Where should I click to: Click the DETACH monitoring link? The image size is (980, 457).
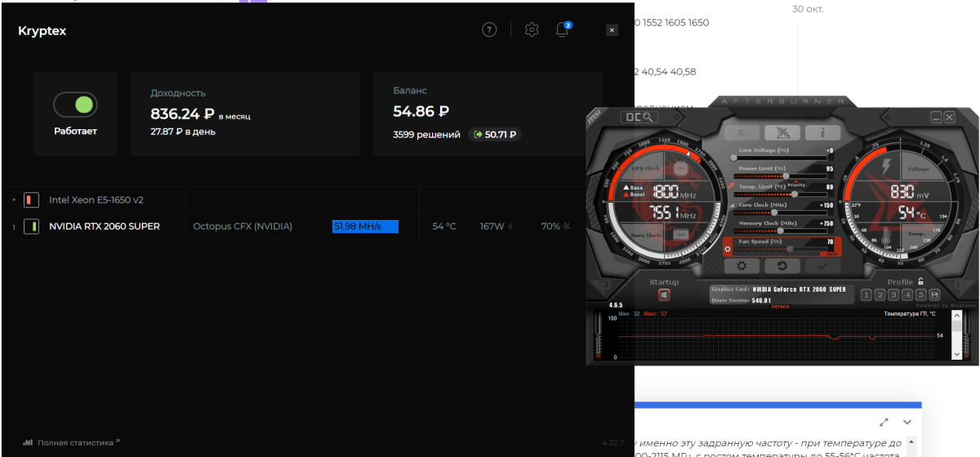coord(780,307)
